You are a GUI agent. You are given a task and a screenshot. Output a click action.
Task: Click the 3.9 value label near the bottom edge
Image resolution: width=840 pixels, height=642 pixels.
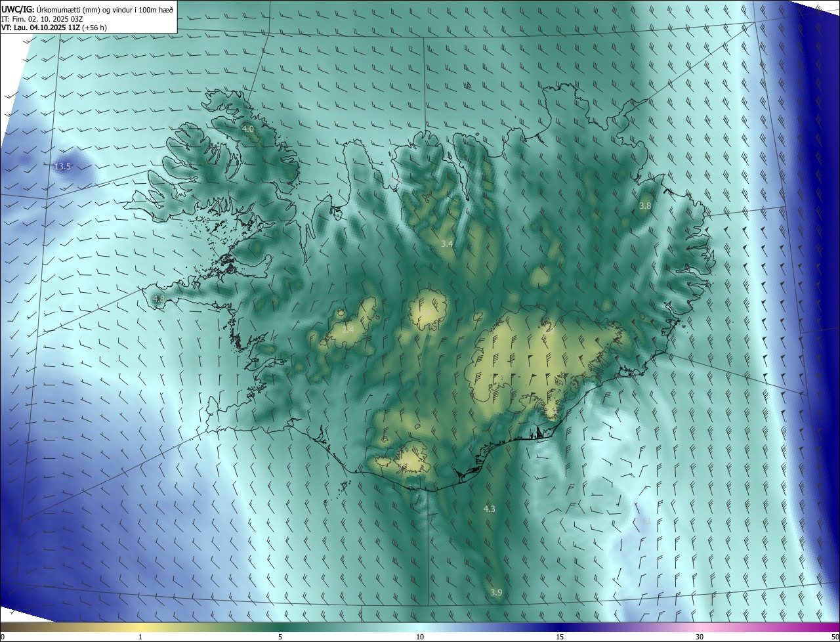[496, 593]
